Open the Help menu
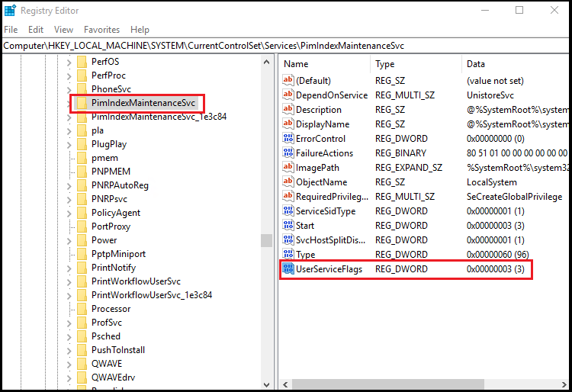 pos(140,30)
